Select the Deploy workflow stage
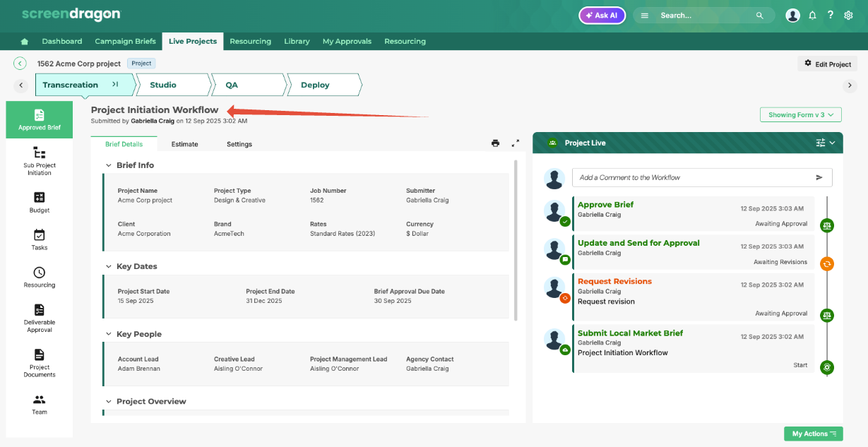The width and height of the screenshot is (868, 447). (325, 85)
